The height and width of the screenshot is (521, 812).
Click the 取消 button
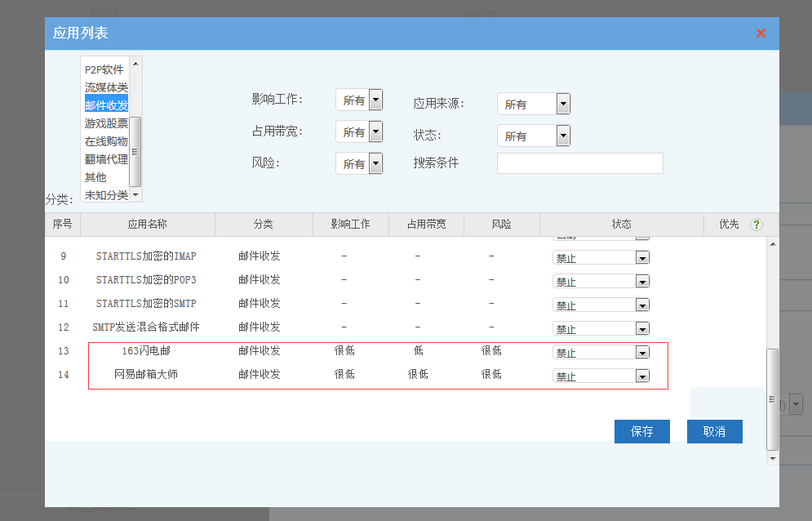pos(714,431)
